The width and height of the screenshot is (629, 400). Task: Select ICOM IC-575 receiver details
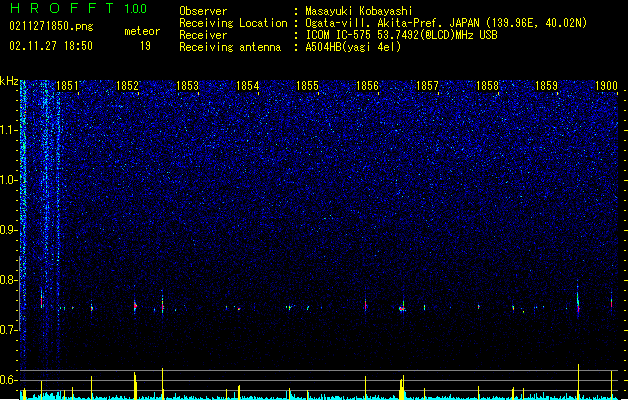pos(402,35)
